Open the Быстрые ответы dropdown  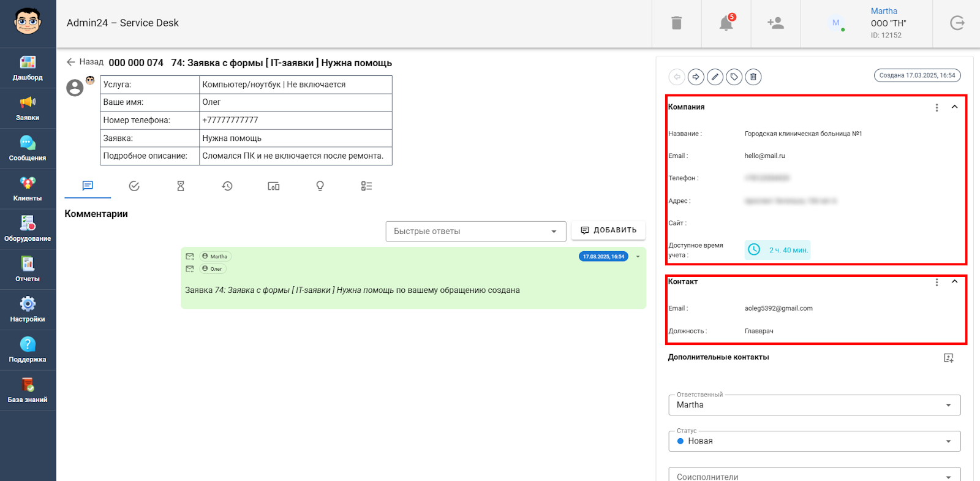[476, 232]
